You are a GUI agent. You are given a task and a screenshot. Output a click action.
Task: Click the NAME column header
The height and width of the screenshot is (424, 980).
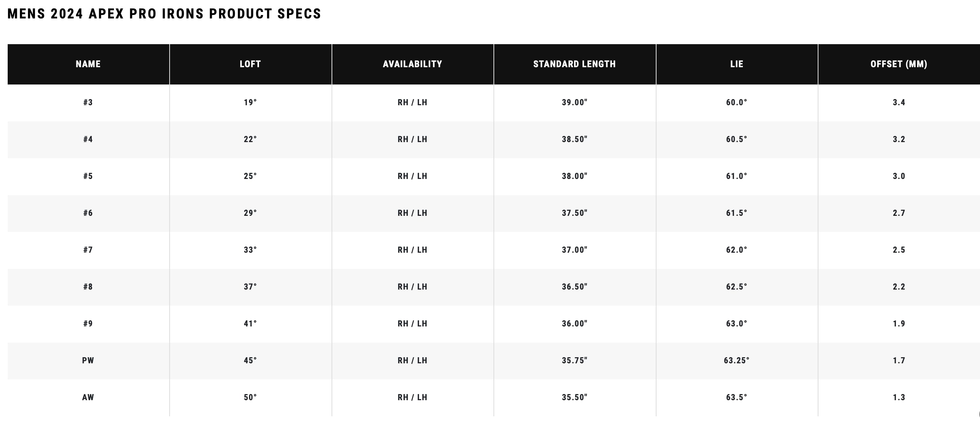pyautogui.click(x=88, y=64)
